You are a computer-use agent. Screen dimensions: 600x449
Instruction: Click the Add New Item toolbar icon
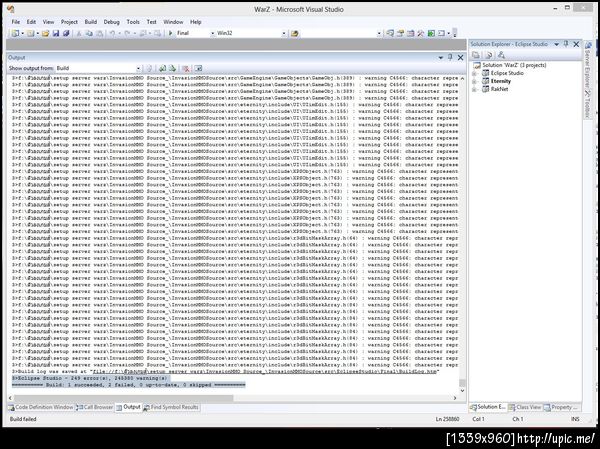click(30, 33)
